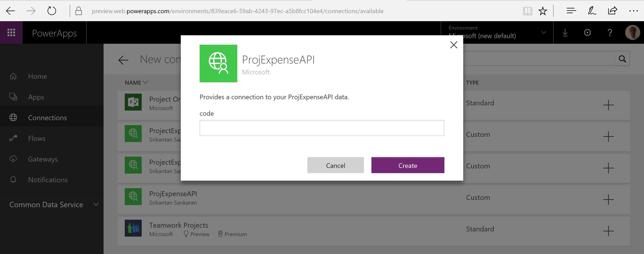Image resolution: width=644 pixels, height=254 pixels.
Task: Refresh the browser page
Action: click(x=52, y=11)
